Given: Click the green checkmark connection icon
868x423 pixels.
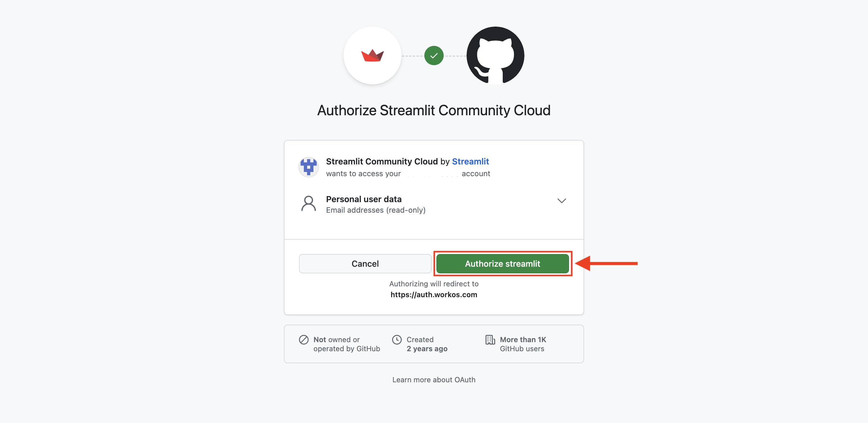Looking at the screenshot, I should point(434,55).
